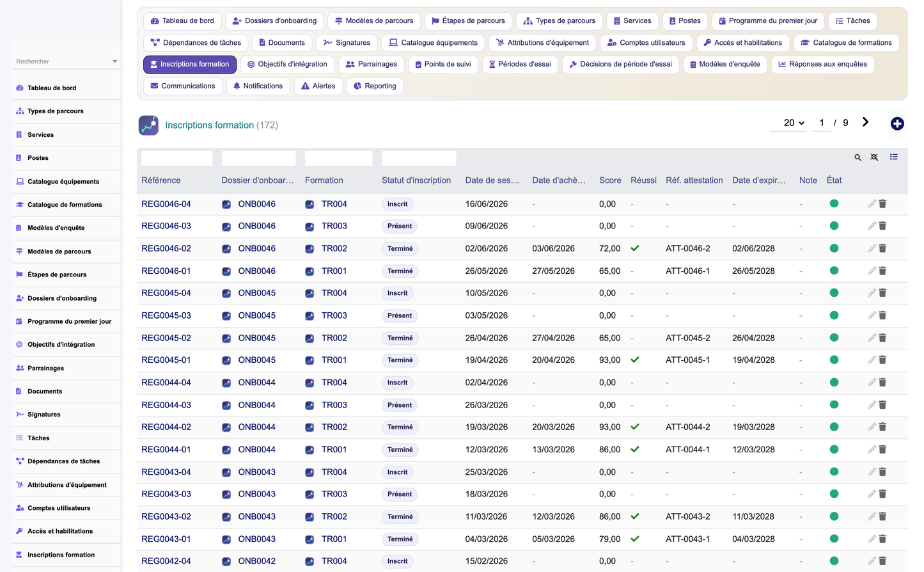This screenshot has height=572, width=924.
Task: Click the Référence filter input field
Action: pos(176,158)
